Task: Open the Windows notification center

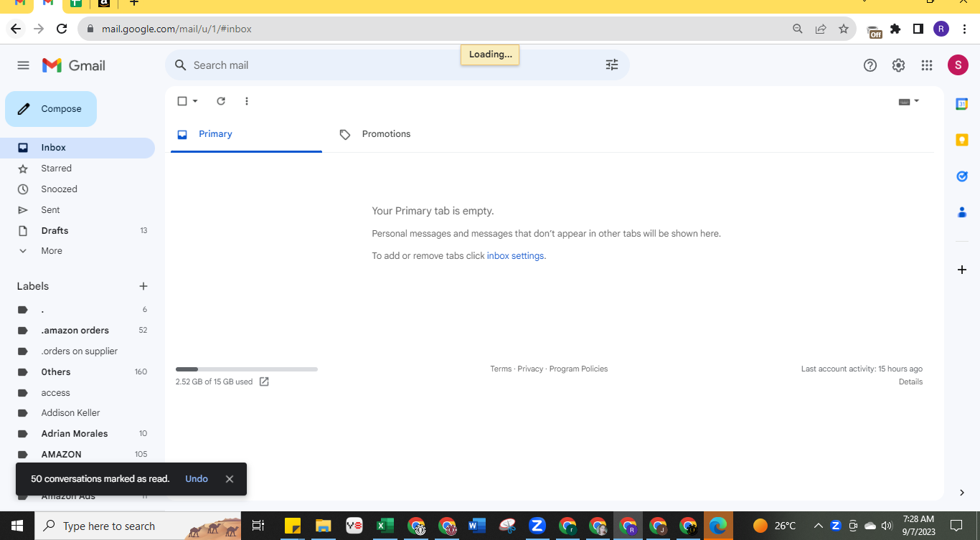Action: [x=956, y=526]
